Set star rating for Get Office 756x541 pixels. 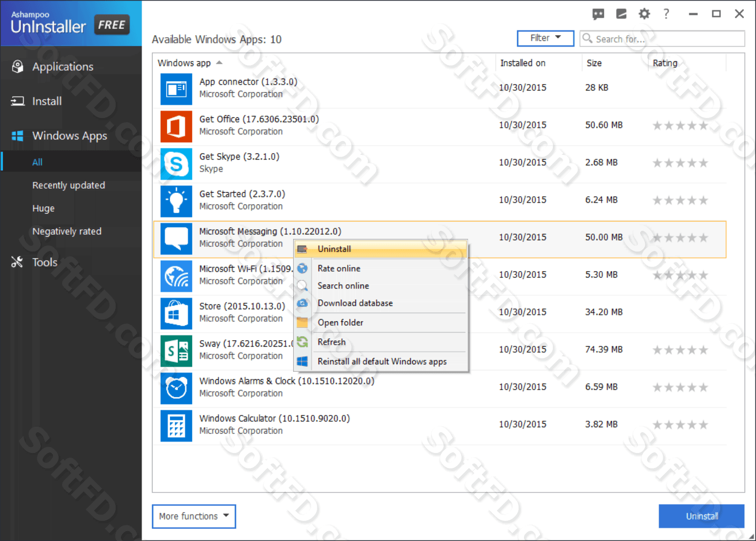point(680,125)
